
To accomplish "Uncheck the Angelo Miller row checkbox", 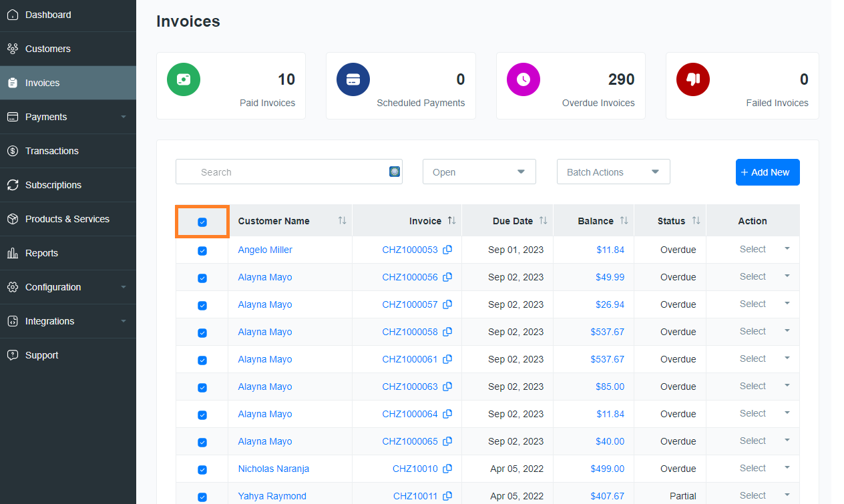I will tap(202, 251).
